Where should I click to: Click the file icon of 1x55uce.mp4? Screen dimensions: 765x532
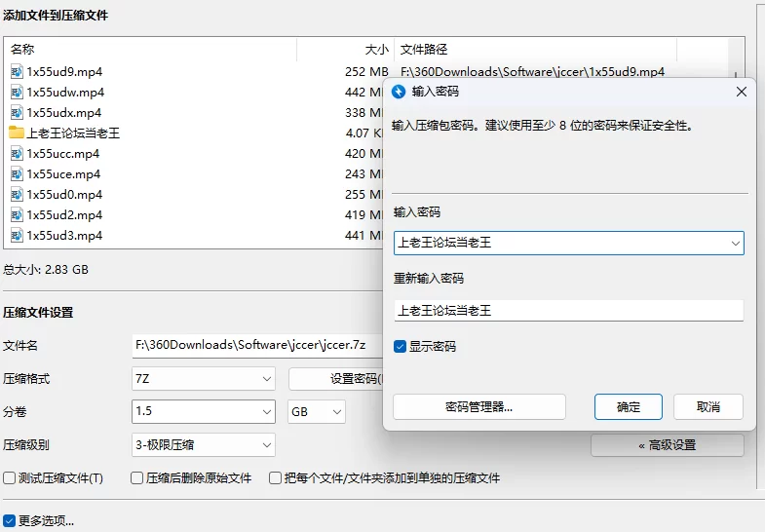17,174
